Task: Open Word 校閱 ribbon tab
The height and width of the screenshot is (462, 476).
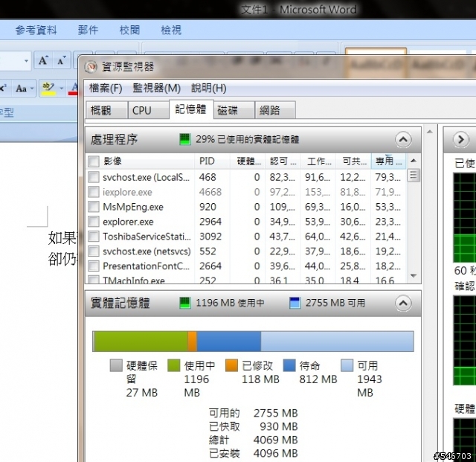Action: 129,30
